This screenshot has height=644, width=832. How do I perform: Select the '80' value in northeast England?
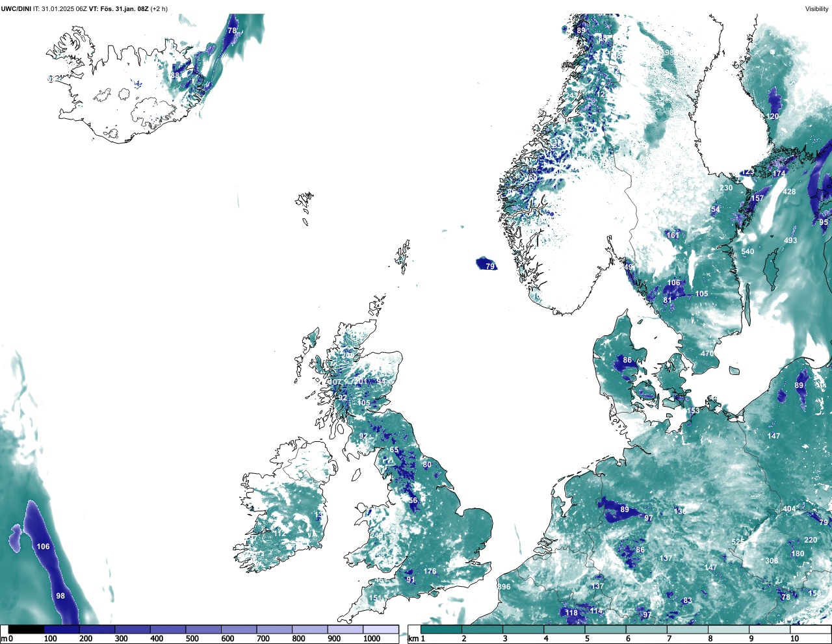tap(427, 465)
